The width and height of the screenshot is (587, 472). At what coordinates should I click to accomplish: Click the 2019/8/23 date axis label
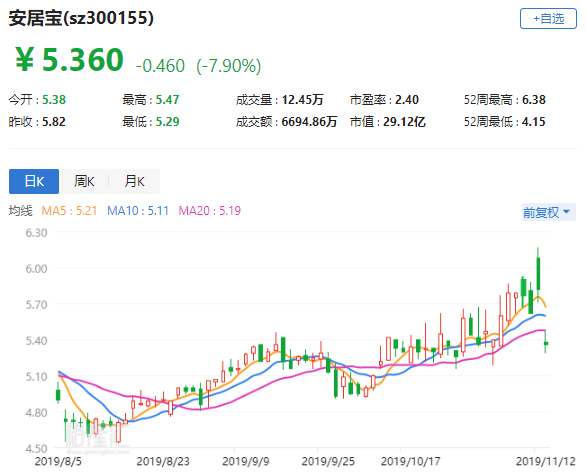(163, 462)
